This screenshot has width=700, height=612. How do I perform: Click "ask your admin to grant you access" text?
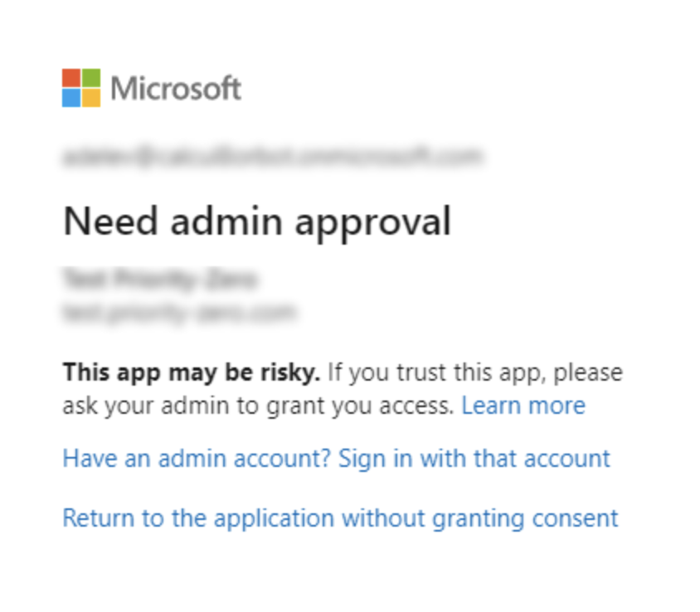tap(258, 406)
